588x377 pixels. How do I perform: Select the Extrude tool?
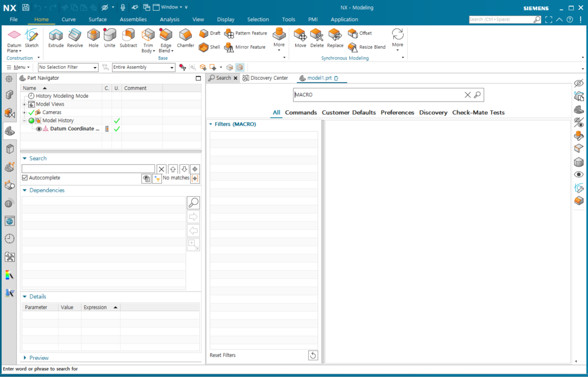[x=56, y=38]
